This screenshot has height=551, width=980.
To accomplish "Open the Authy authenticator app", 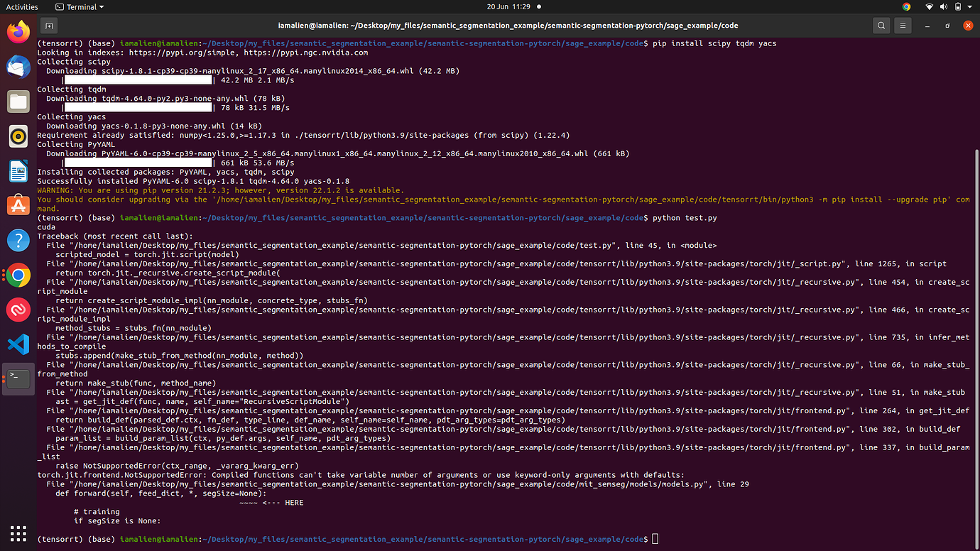I will (18, 310).
